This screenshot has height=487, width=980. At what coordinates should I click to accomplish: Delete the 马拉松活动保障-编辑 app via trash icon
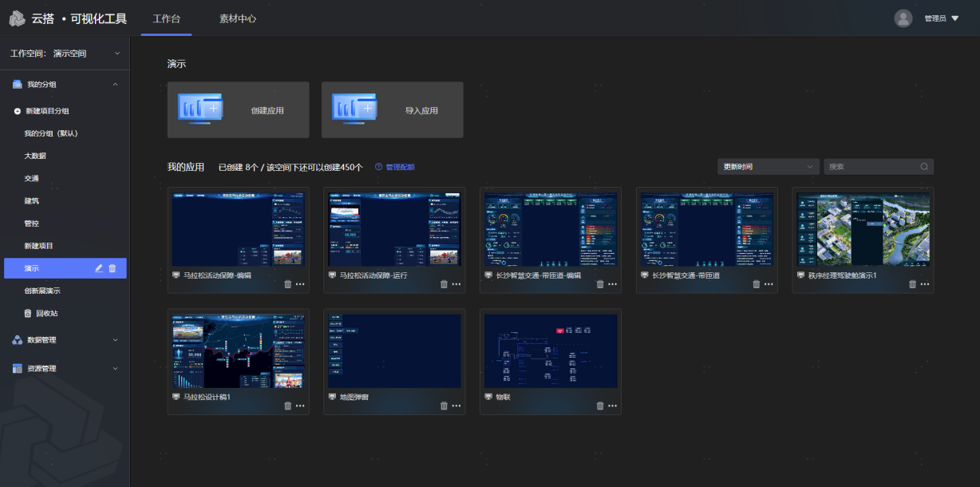pos(288,283)
